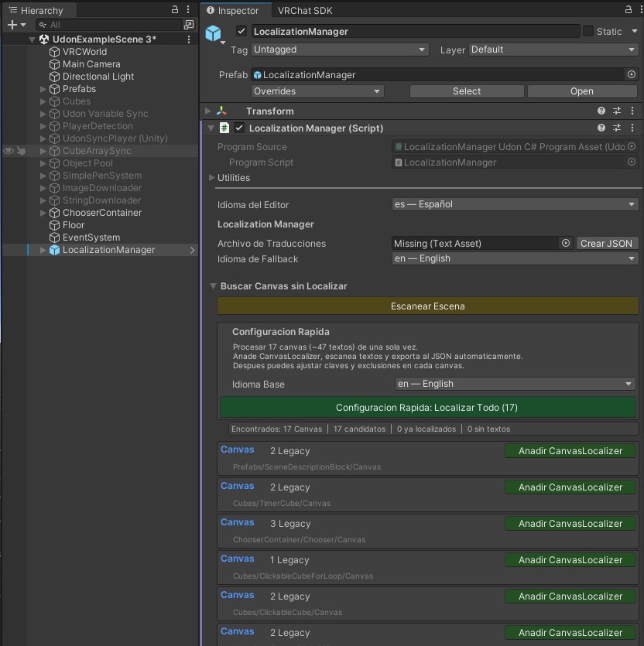Image resolution: width=644 pixels, height=646 pixels.
Task: Click the Archivo de Traducciones object picker circle
Action: coord(564,243)
